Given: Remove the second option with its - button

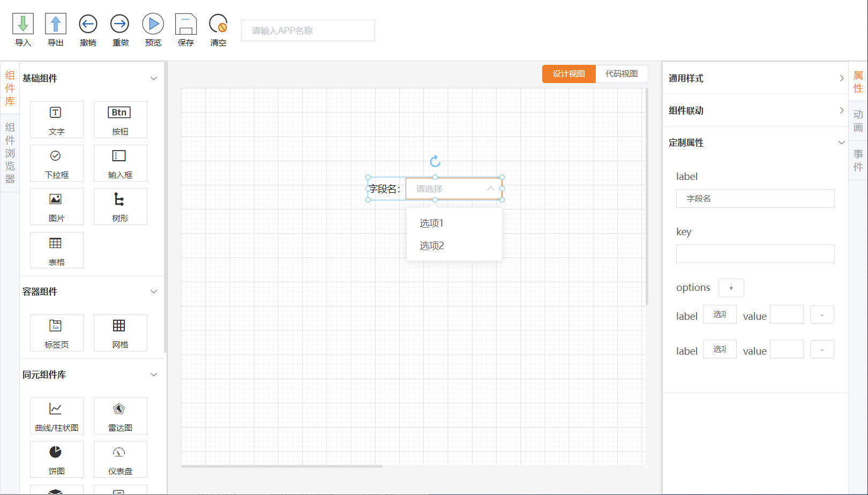Looking at the screenshot, I should 822,349.
